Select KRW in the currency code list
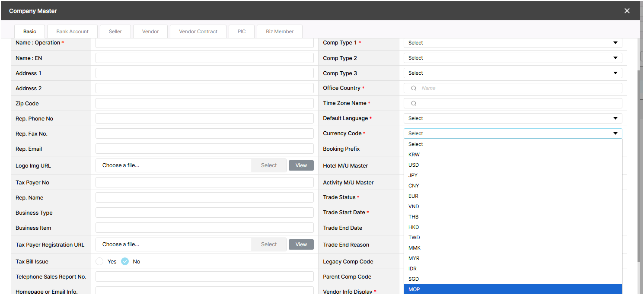 (414, 155)
